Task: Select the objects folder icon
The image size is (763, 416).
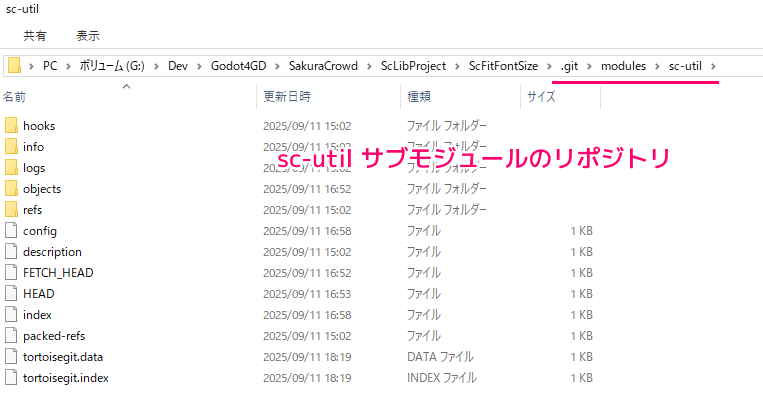Action: coord(12,189)
